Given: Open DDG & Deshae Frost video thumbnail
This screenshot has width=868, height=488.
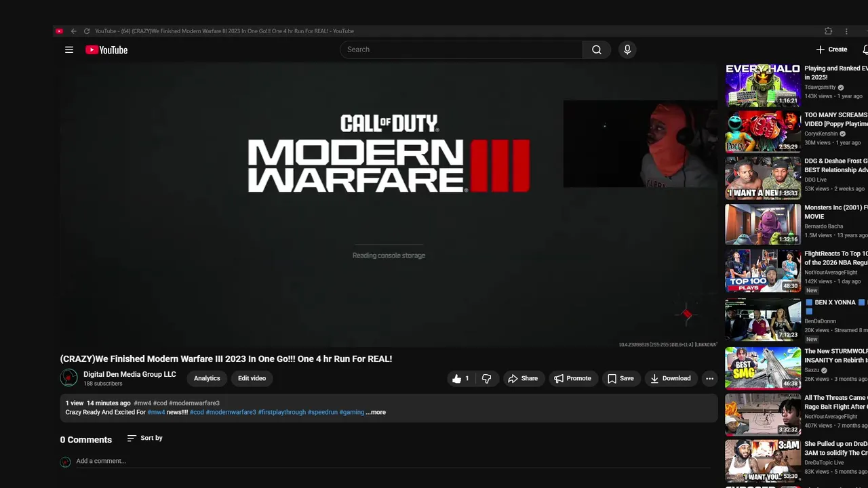Looking at the screenshot, I should [x=763, y=178].
